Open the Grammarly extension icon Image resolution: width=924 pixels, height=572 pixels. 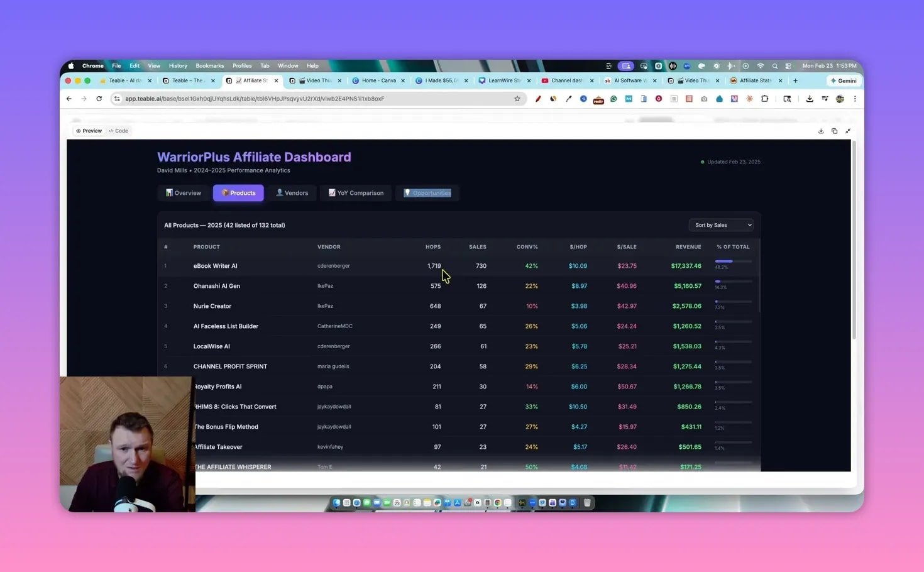pos(613,99)
